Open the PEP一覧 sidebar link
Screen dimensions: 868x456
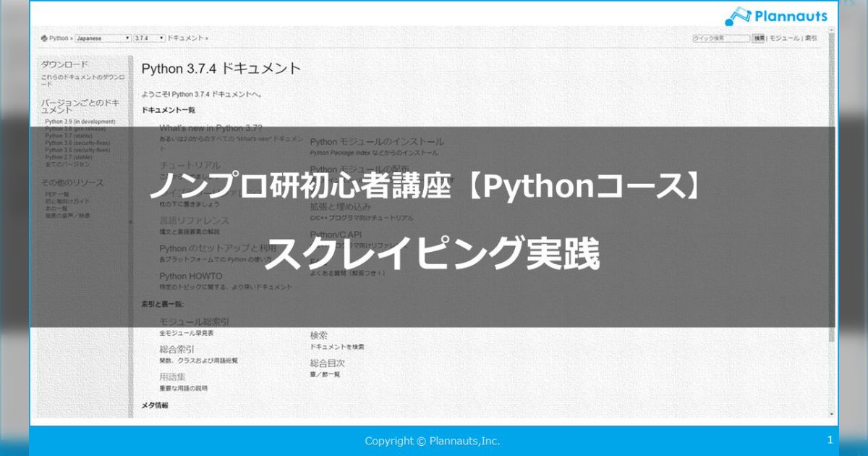[x=56, y=194]
